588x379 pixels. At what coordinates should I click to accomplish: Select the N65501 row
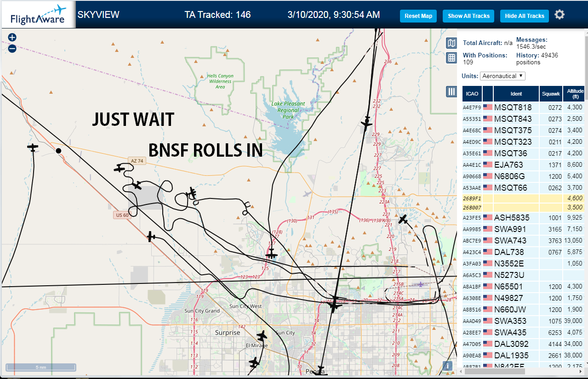pyautogui.click(x=524, y=287)
